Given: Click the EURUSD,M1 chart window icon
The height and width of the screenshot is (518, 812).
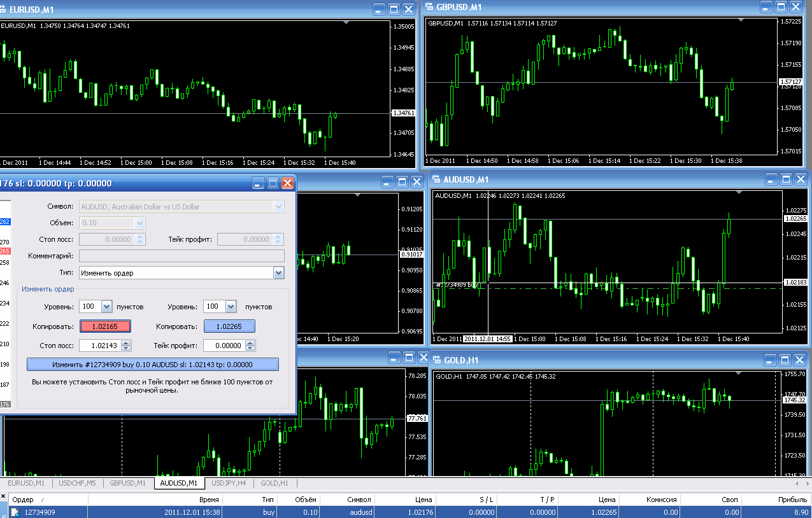Looking at the screenshot, I should pyautogui.click(x=3, y=10).
